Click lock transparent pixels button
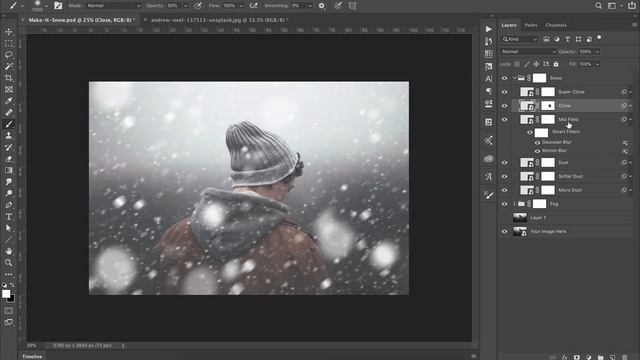Screen dimensions: 640x360 (517, 64)
